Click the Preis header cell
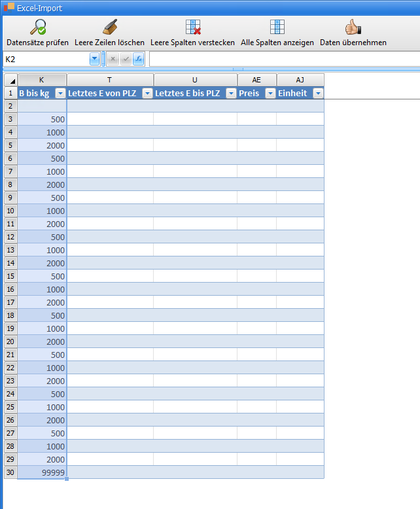420x509 pixels. tap(256, 93)
